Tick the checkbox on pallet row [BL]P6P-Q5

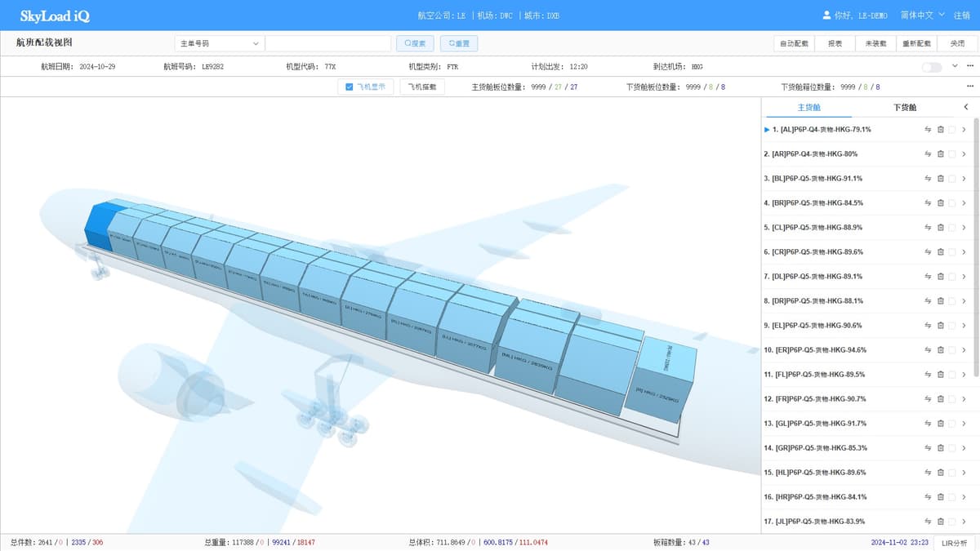951,178
